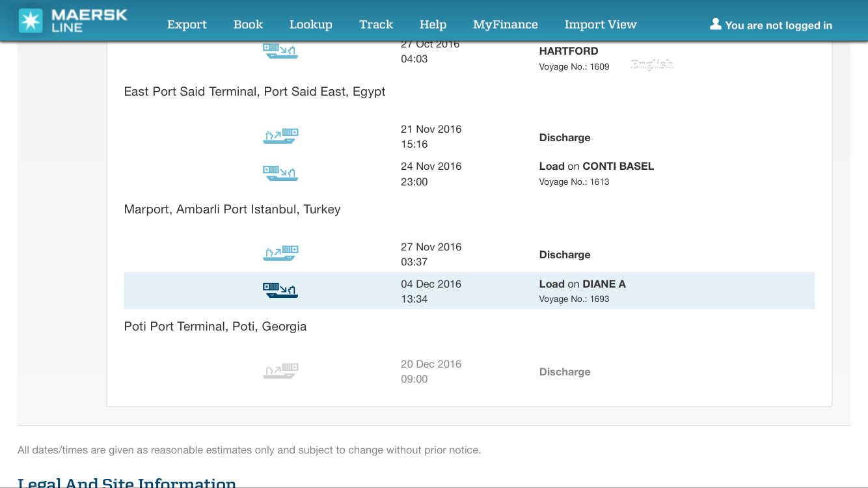868x488 pixels.
Task: Click the load ship icon for CONTI BASEL
Action: click(280, 173)
